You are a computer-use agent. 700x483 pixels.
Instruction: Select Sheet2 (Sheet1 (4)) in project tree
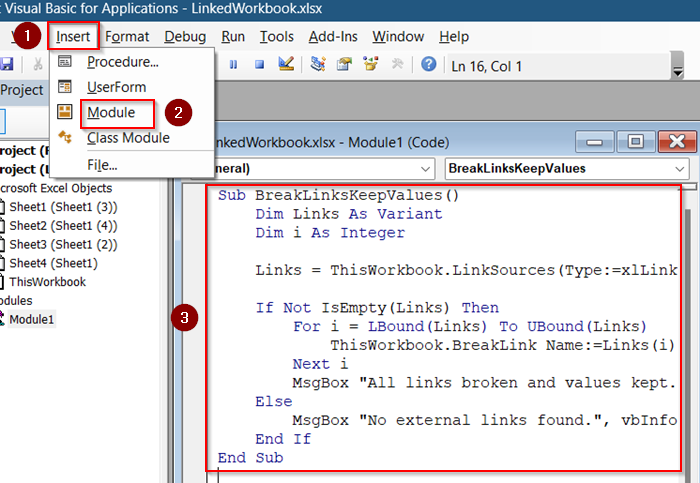point(63,226)
